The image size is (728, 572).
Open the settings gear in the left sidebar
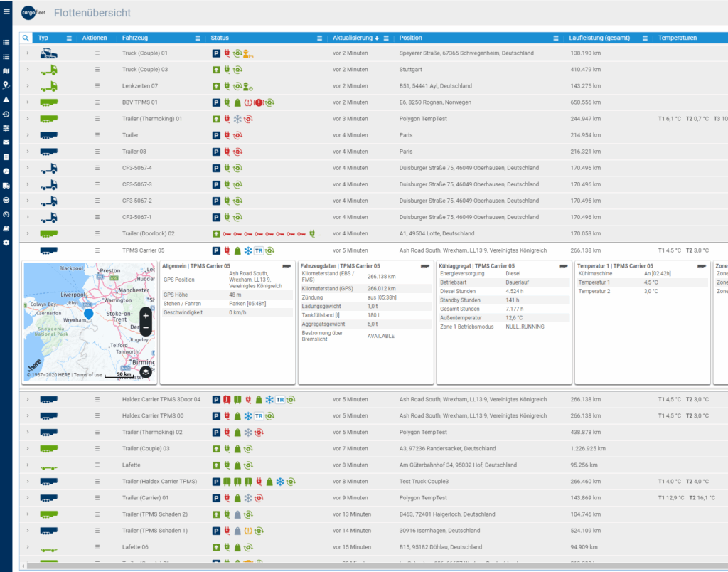(6, 243)
